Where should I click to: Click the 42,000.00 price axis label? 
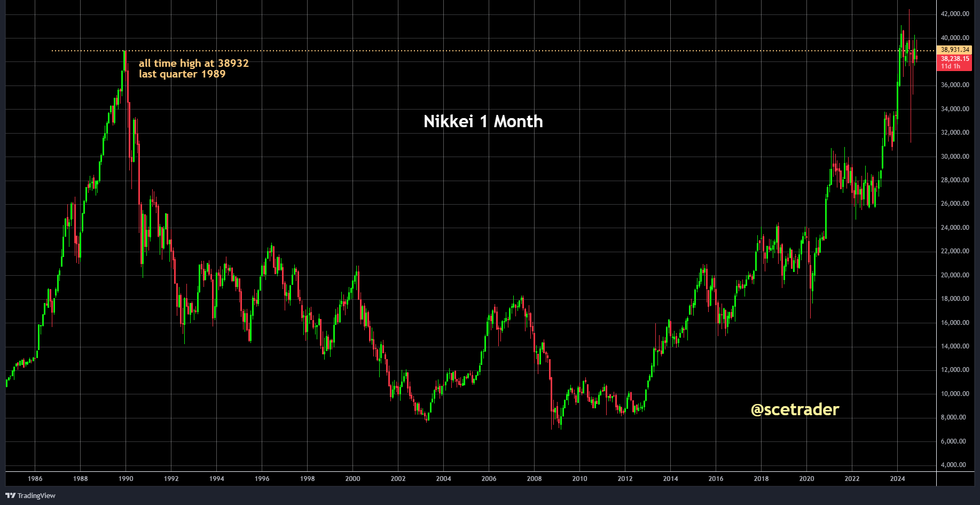coord(955,14)
